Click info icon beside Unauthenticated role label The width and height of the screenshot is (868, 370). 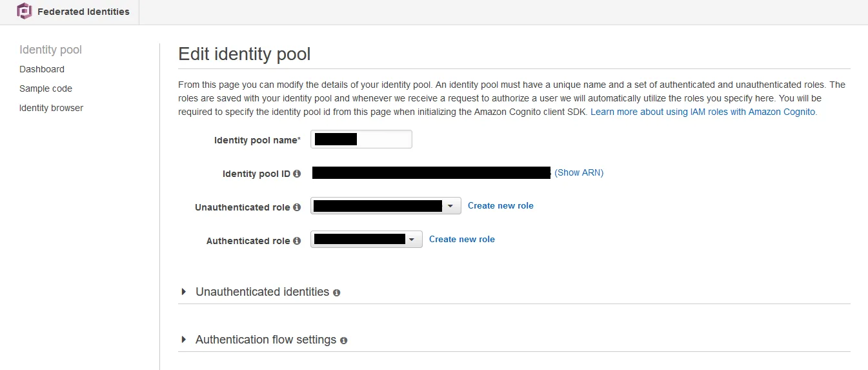[x=297, y=208]
